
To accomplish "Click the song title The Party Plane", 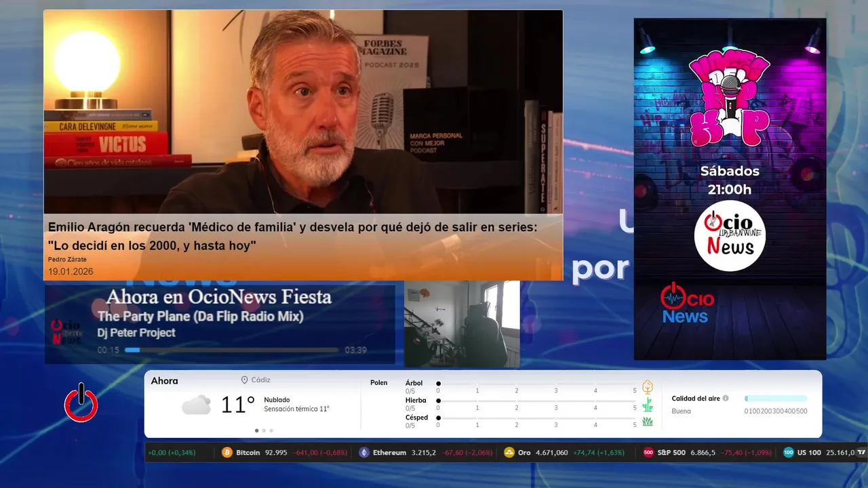I will 200,317.
